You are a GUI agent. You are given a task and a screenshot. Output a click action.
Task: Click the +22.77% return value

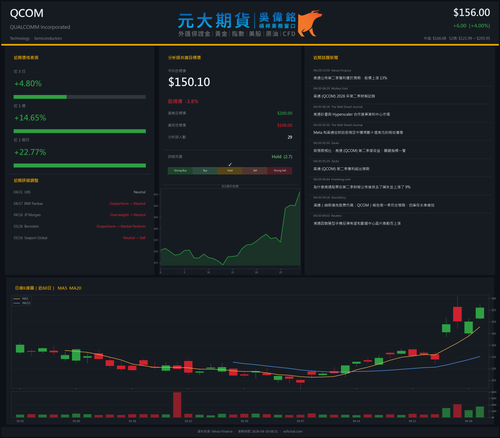pyautogui.click(x=30, y=152)
